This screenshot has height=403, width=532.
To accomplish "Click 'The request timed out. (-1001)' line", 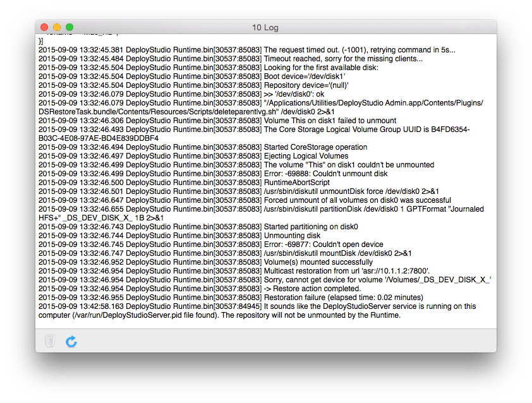I will point(247,50).
